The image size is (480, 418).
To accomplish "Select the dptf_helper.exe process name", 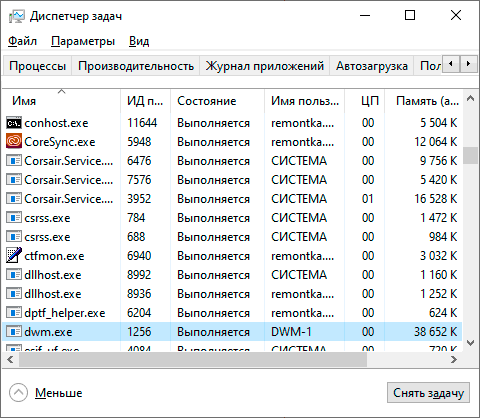I will click(65, 313).
